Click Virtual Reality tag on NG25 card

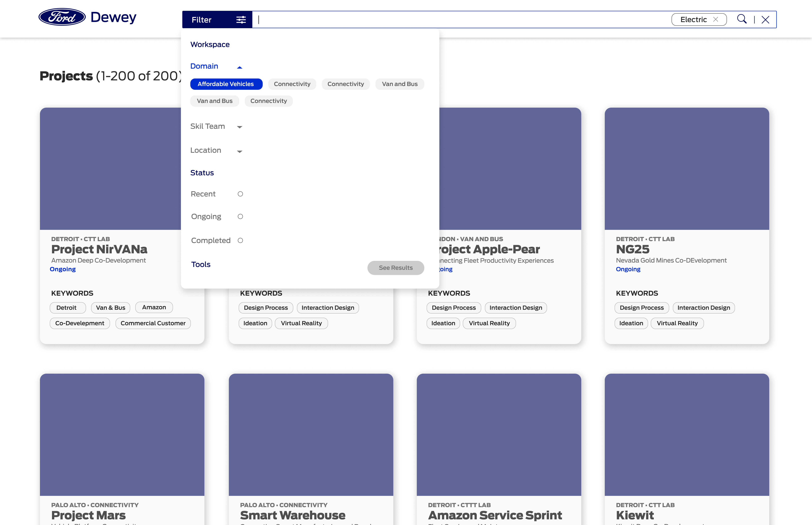677,324
